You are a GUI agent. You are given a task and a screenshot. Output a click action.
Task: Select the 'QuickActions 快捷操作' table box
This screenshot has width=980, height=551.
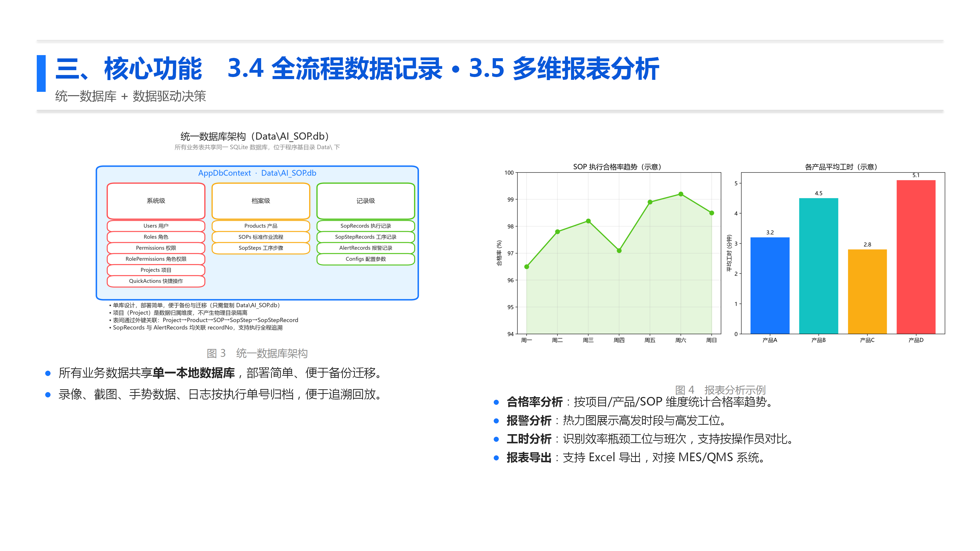click(x=156, y=281)
